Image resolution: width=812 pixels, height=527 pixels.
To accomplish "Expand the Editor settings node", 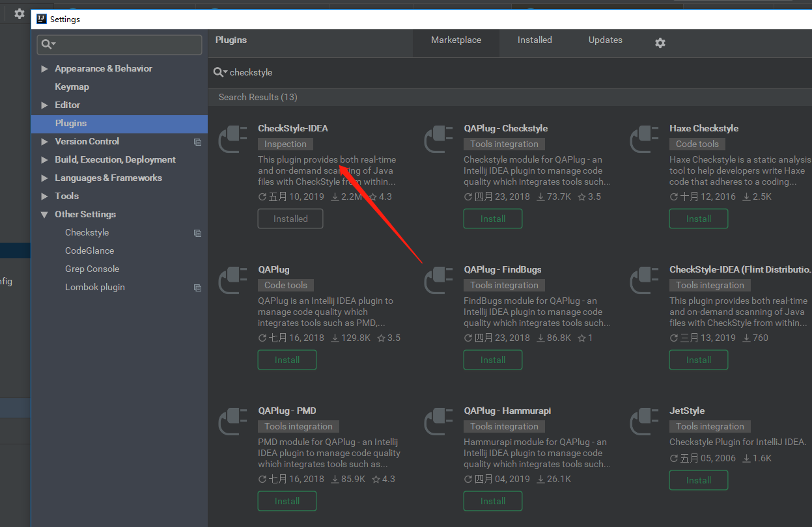I will point(44,105).
